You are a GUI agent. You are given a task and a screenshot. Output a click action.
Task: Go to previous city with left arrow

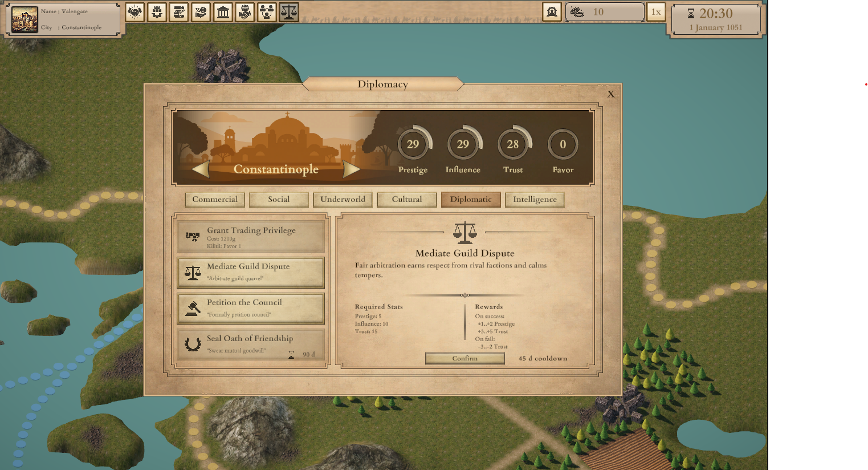click(x=200, y=169)
